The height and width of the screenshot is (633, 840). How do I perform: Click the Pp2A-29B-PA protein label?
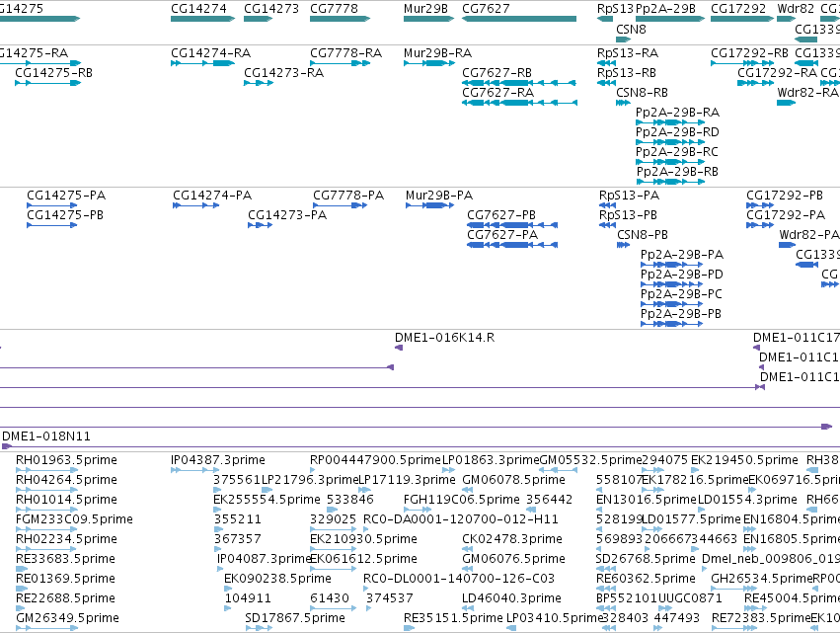point(682,255)
